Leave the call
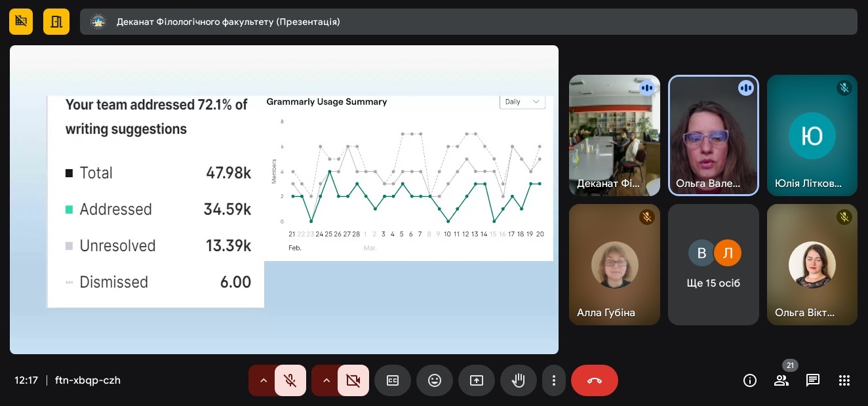This screenshot has height=406, width=868. [x=595, y=380]
